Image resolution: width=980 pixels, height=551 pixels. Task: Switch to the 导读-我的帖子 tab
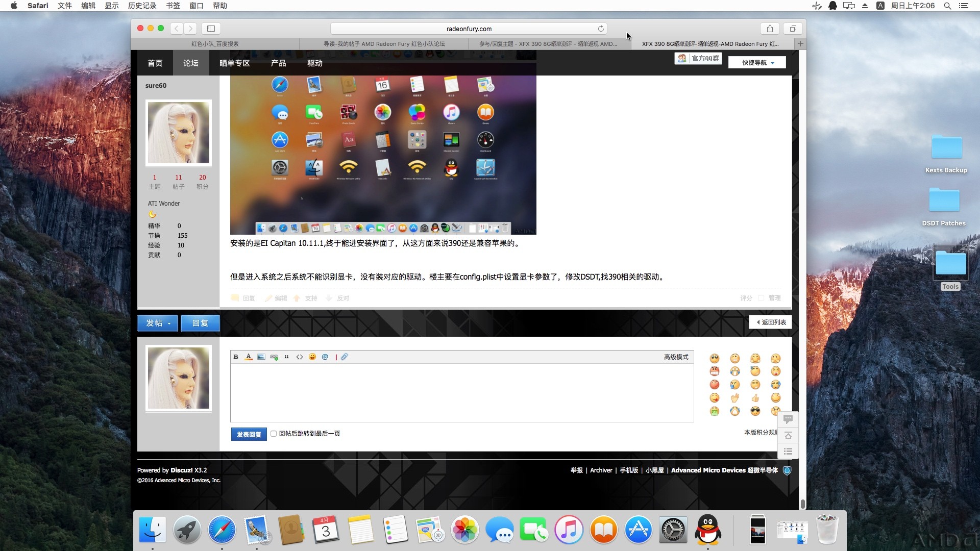point(384,44)
